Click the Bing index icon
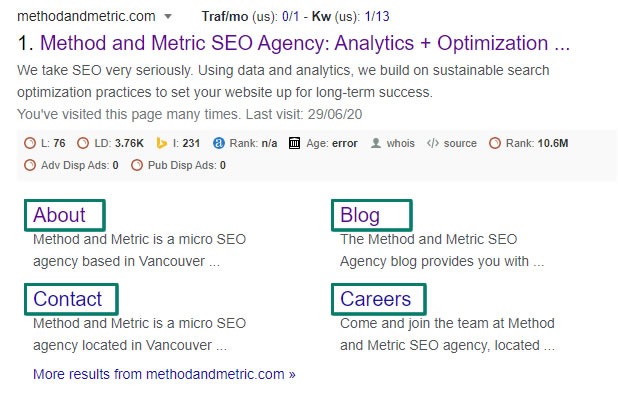This screenshot has width=618, height=401. click(161, 143)
